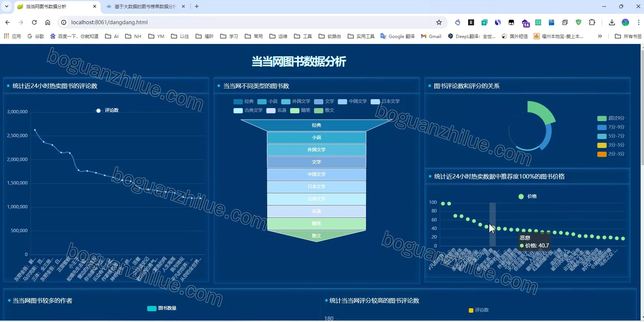The image size is (644, 322).
Task: Toggle the 7分-9分 ring chart legend
Action: pyautogui.click(x=611, y=127)
